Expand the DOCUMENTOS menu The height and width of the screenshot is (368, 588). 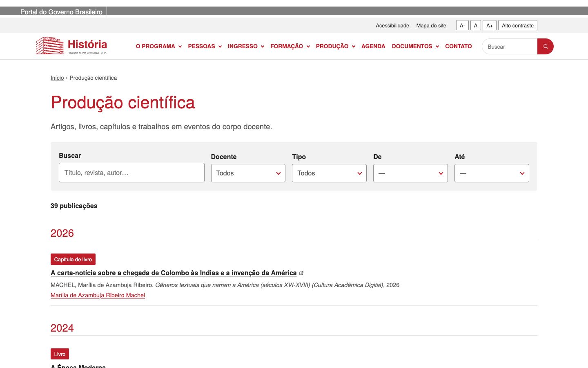click(x=416, y=46)
